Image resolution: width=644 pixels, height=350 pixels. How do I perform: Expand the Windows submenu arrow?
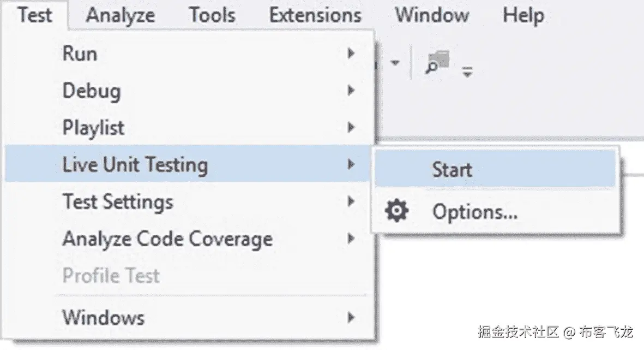coord(351,317)
